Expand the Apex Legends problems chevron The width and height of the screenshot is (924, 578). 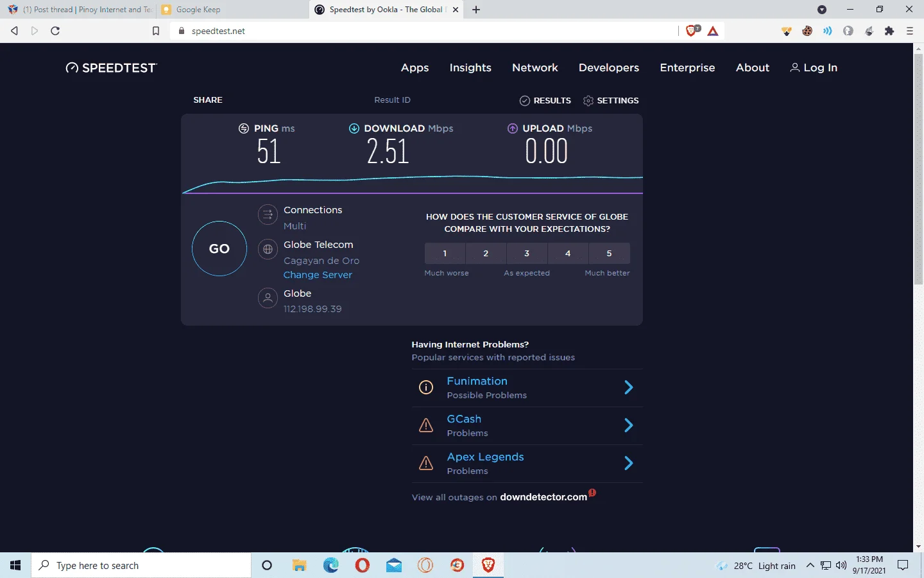[x=629, y=463]
